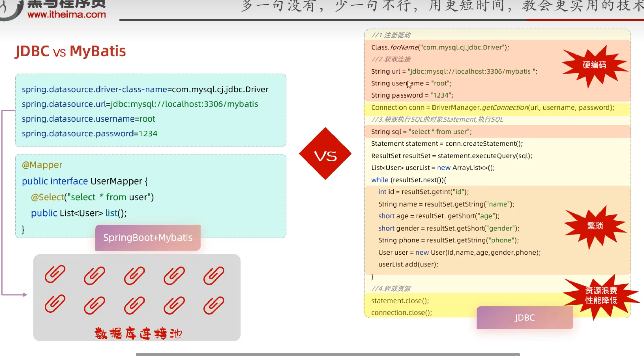Click the String username = "root" line
Viewport: 644px width, 356px height.
click(x=412, y=83)
